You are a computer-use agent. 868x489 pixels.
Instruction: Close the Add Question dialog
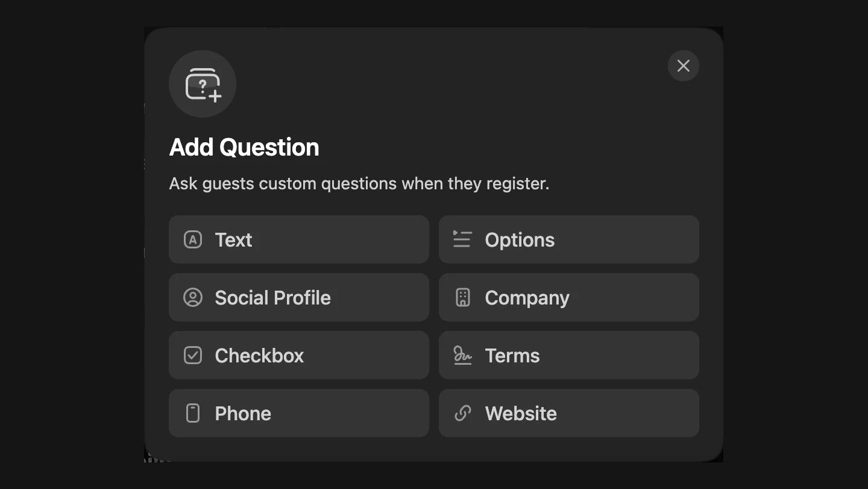[x=684, y=66]
